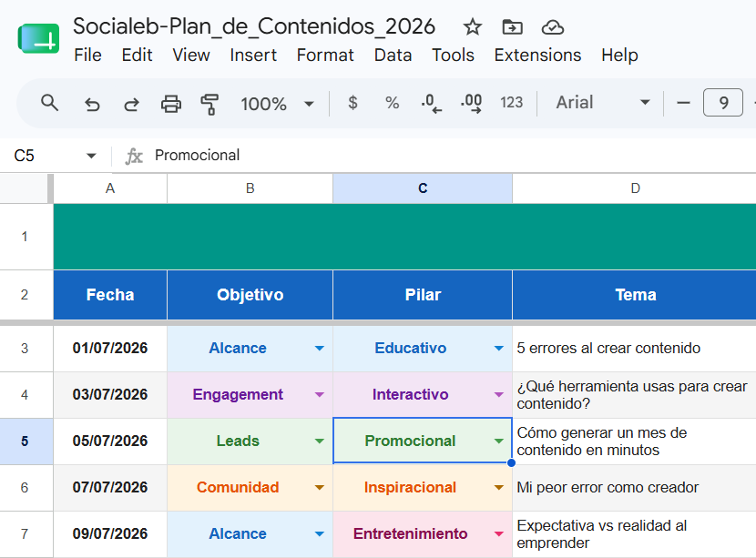
Task: Select the Pilar header cell
Action: [x=423, y=294]
